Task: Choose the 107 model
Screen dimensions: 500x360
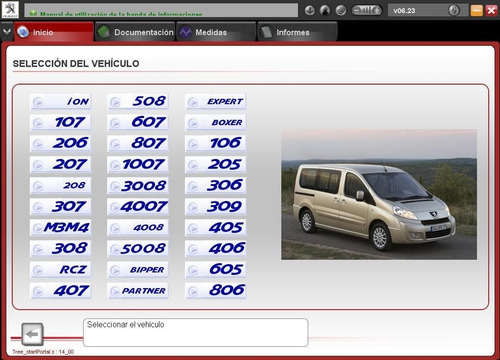Action: [x=60, y=123]
